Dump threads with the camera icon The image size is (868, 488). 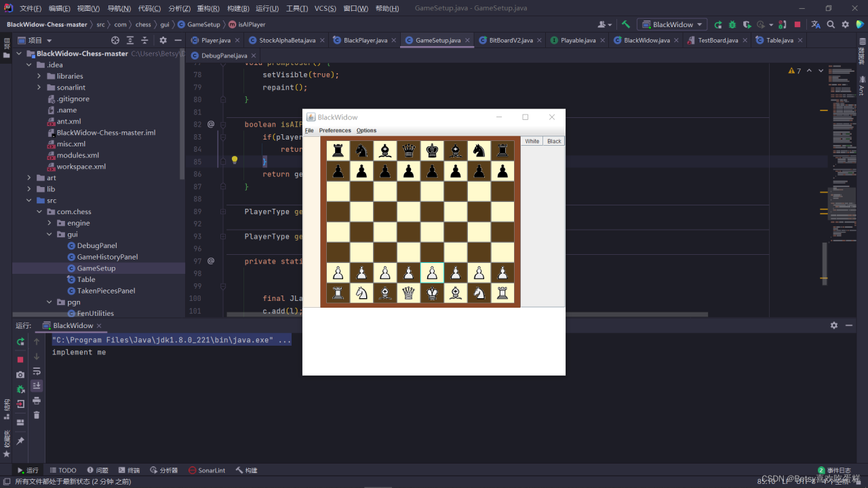(20, 374)
